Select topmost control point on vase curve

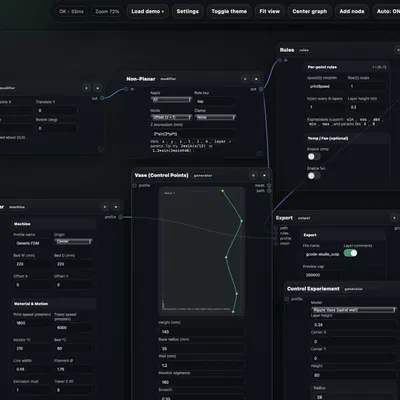[x=223, y=191]
